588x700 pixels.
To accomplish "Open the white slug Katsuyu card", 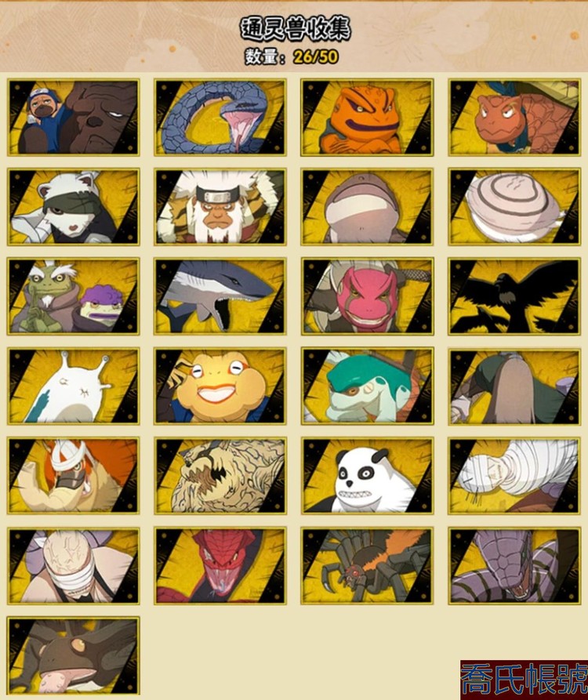I will tap(74, 386).
